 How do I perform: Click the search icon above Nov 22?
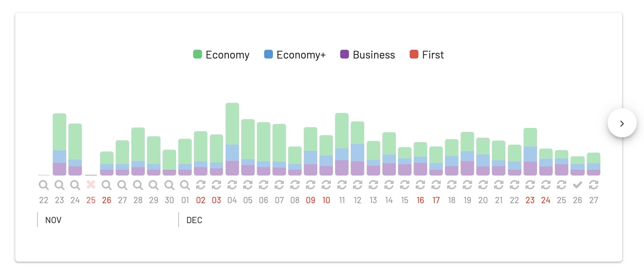tap(44, 185)
